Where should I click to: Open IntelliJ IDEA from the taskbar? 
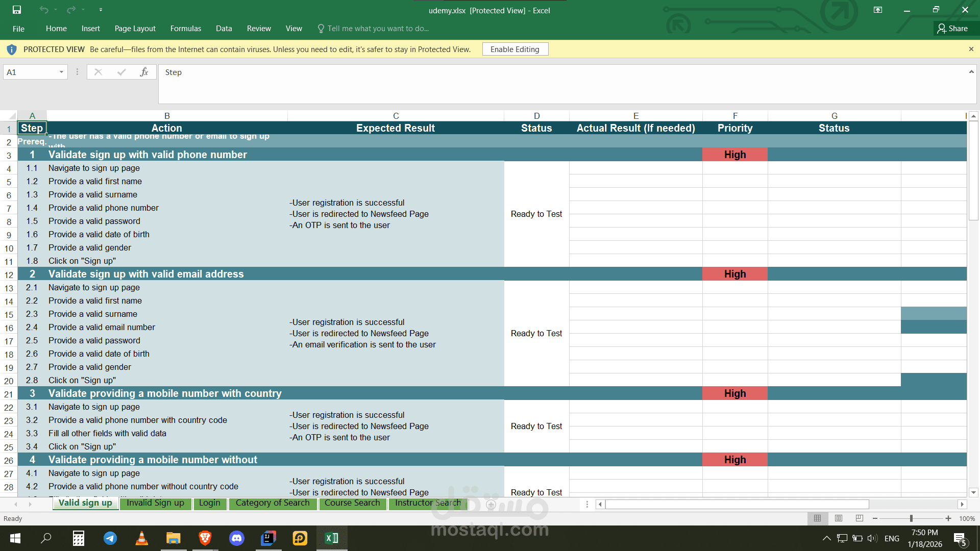coord(268,538)
